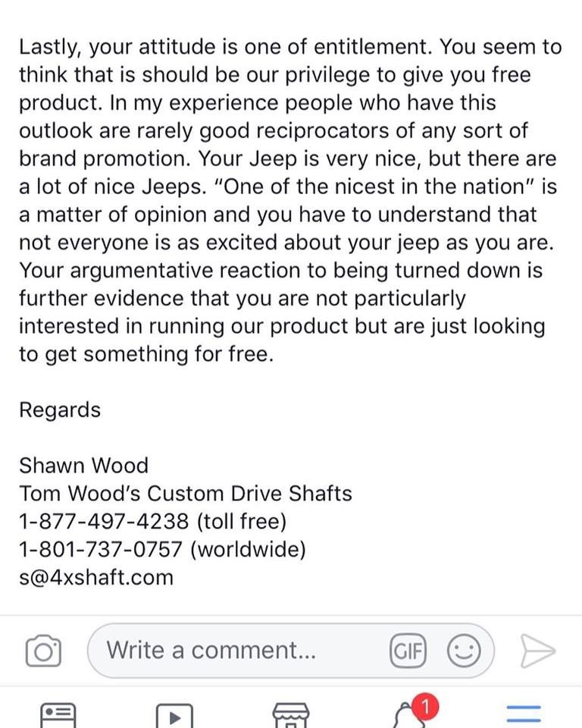Image resolution: width=582 pixels, height=728 pixels.
Task: Tap the sentence 'to get something for free.'
Action: (147, 354)
